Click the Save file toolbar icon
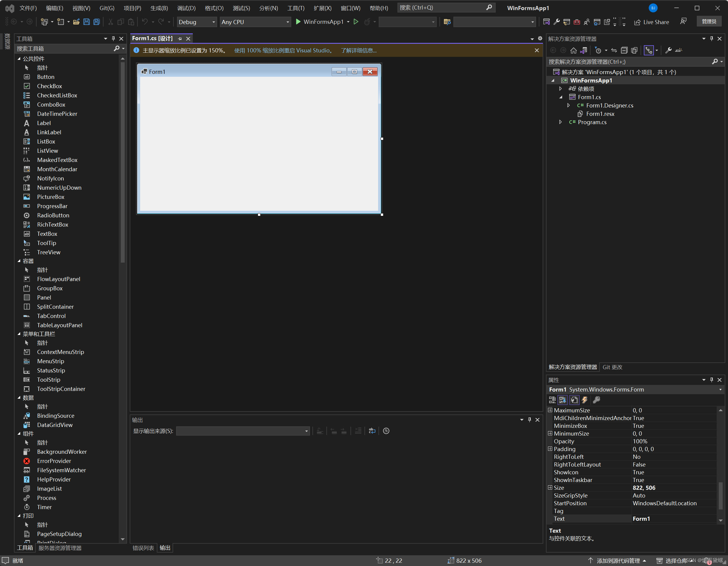The height and width of the screenshot is (566, 728). point(86,22)
